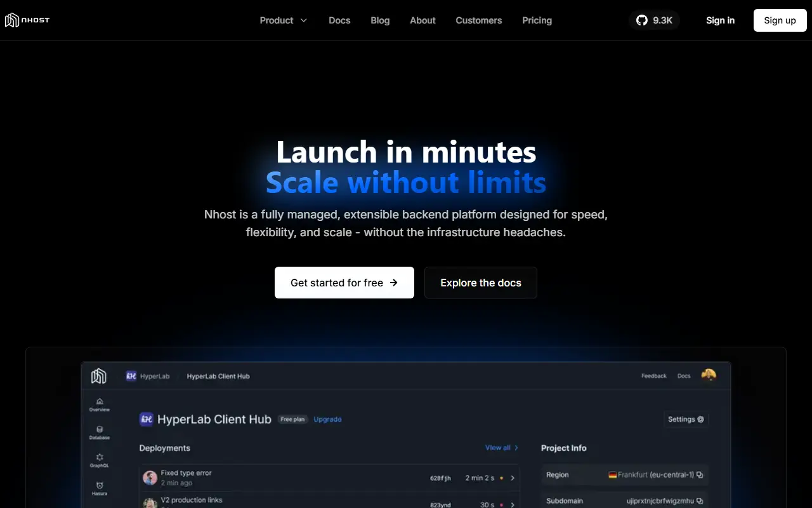Open Hasura in the dashboard sidebar

pyautogui.click(x=100, y=488)
